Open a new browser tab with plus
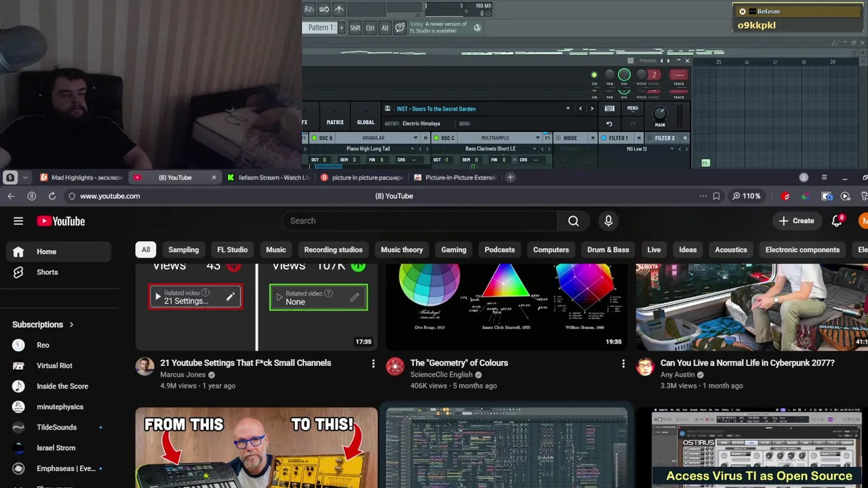 point(510,178)
